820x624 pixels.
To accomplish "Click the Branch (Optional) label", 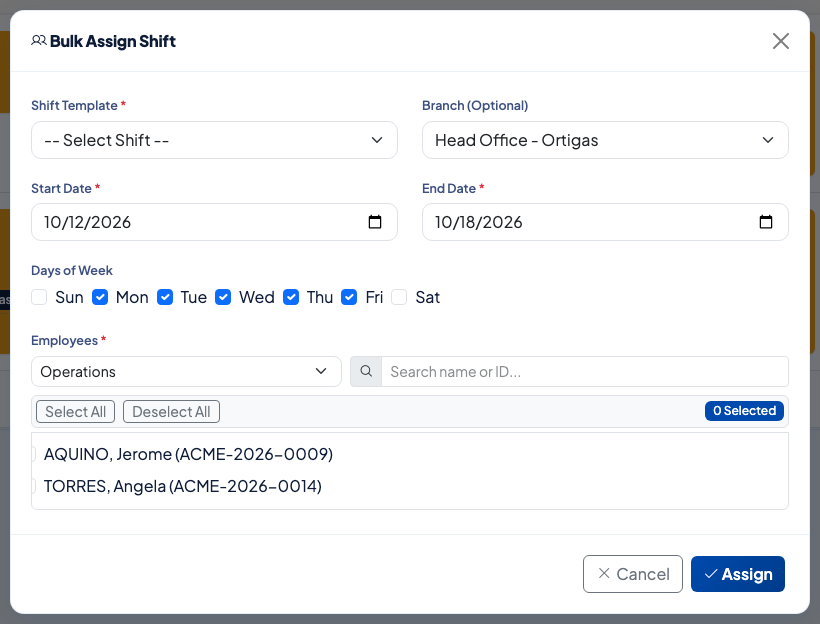I will pyautogui.click(x=475, y=105).
